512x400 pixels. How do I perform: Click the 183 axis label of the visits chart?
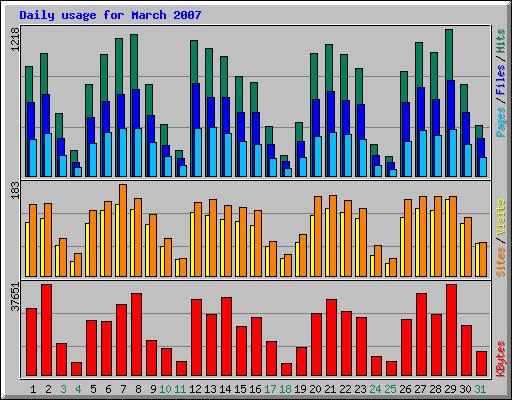(15, 190)
